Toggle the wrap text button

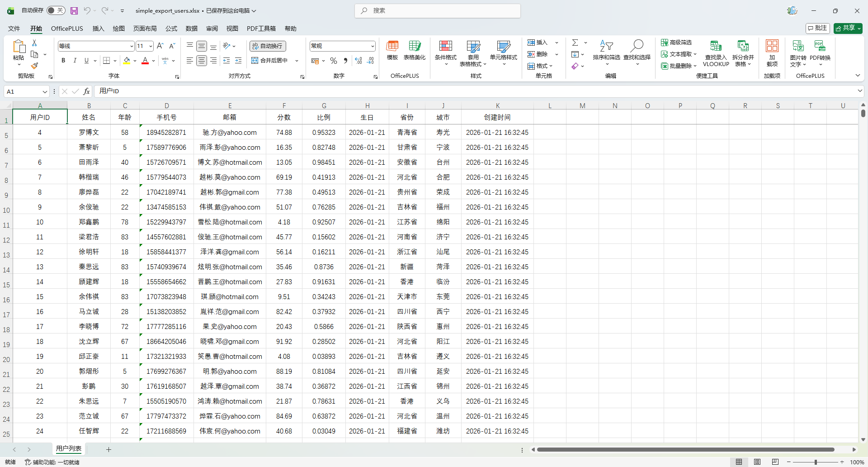(268, 46)
